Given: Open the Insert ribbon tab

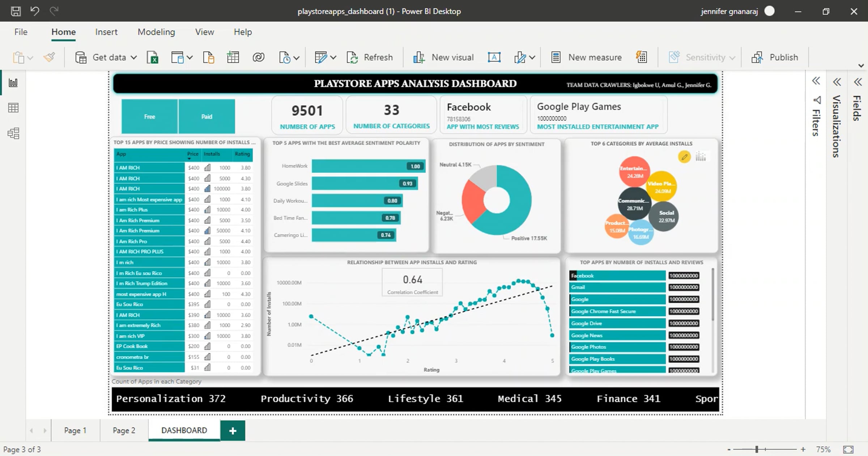Looking at the screenshot, I should coord(106,32).
